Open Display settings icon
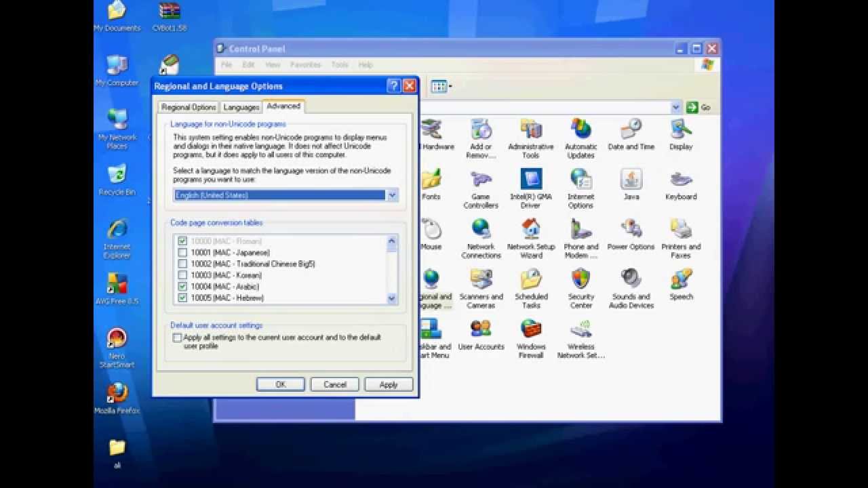Screen dimensions: 868x488 pos(681,134)
